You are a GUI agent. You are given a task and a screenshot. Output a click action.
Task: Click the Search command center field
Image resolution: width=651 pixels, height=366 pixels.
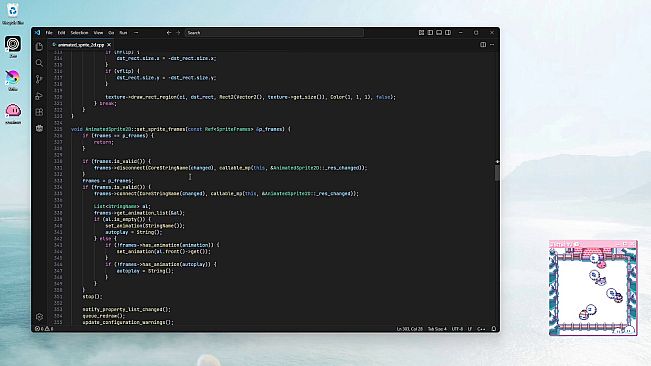point(274,32)
